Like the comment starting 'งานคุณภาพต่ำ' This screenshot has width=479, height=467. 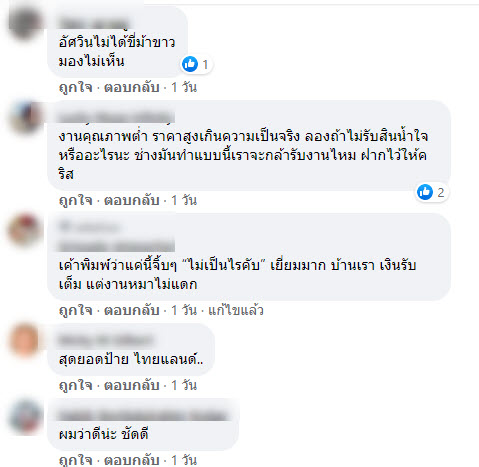pos(75,200)
